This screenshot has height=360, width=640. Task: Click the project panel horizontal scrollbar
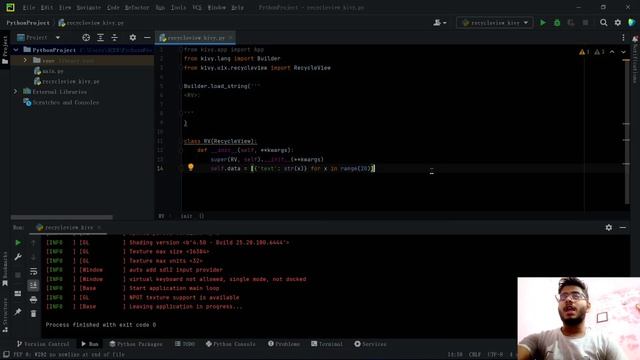click(x=62, y=217)
